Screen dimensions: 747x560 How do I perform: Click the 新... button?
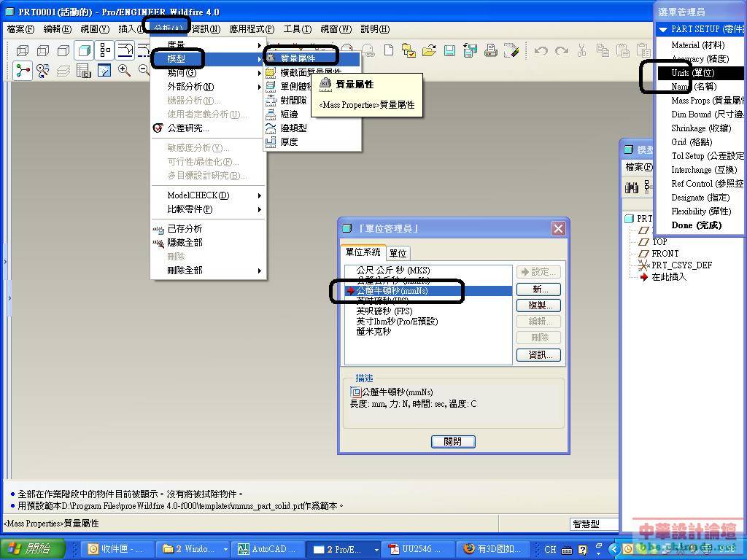(x=539, y=289)
